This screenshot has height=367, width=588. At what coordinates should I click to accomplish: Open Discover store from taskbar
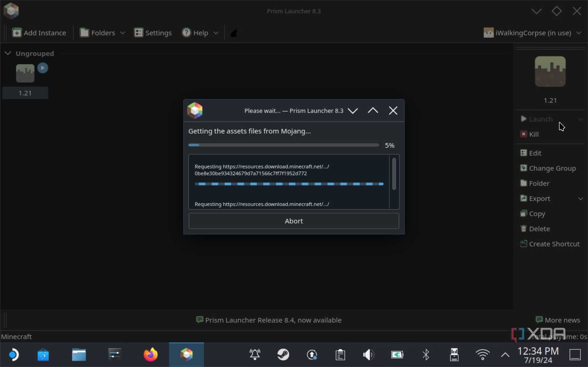43,355
